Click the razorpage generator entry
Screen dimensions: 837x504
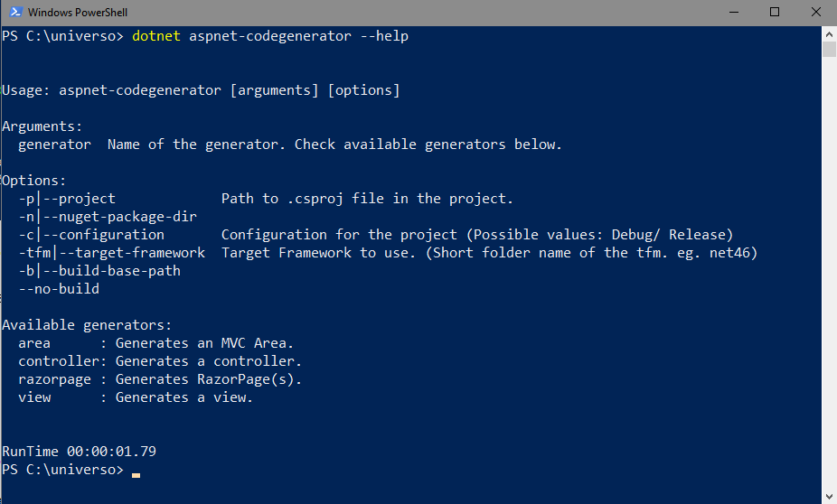160,379
